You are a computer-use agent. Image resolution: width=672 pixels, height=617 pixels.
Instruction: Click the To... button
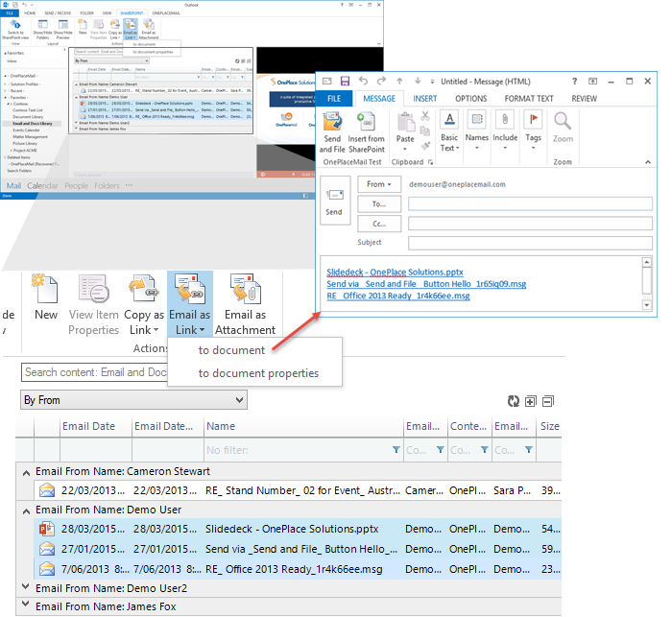[379, 204]
